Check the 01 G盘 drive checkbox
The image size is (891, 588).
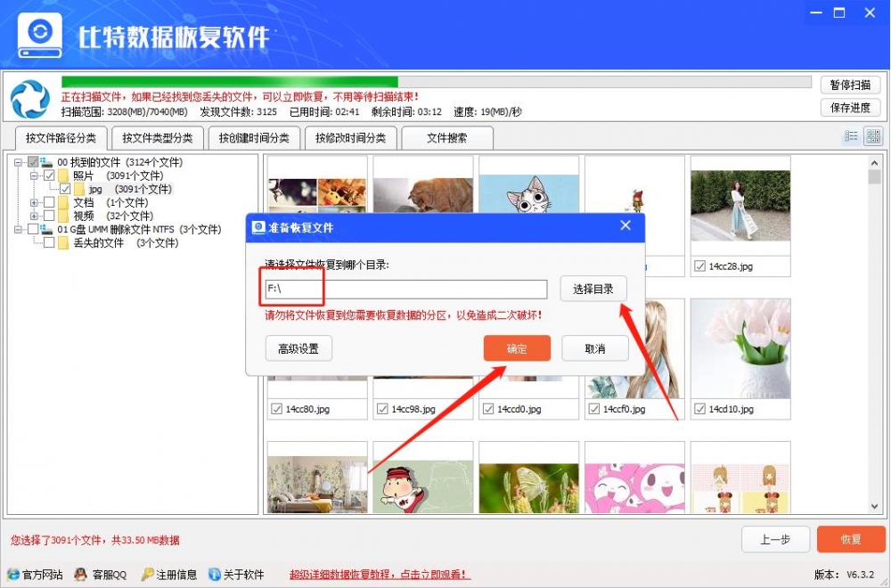33,230
